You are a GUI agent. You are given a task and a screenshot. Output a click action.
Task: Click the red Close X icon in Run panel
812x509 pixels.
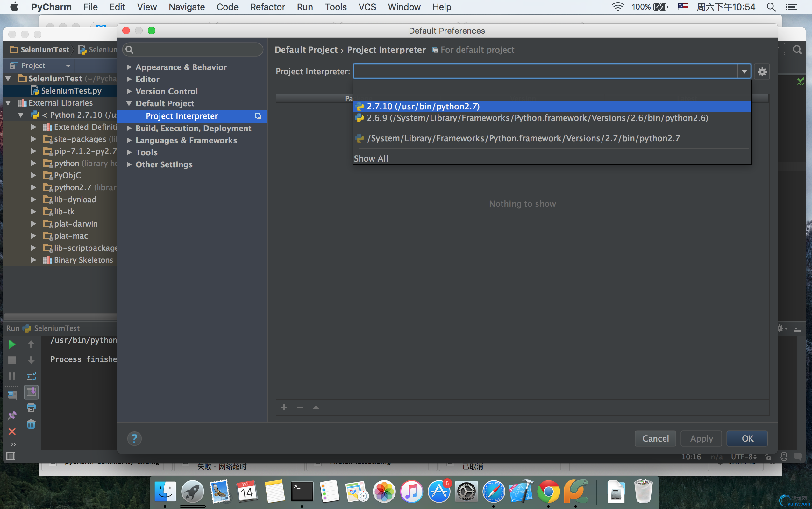point(12,431)
